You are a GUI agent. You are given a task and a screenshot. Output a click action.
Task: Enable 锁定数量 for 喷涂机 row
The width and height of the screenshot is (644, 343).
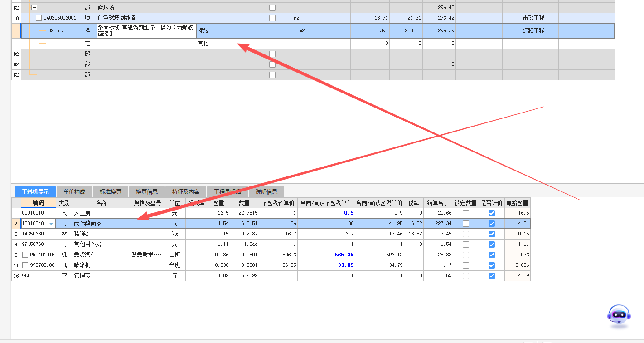click(x=465, y=265)
